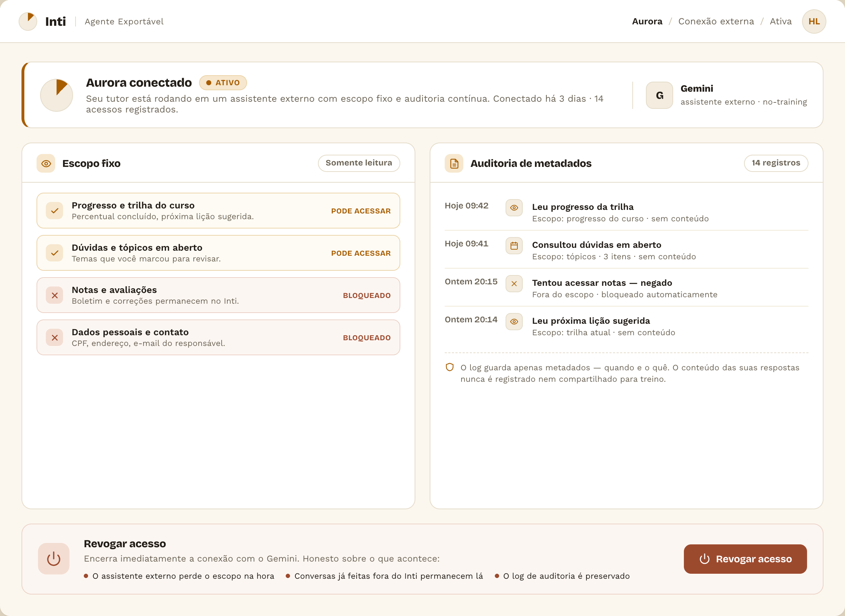
Task: Click BLOQUEADO on Notas e avaliações row
Action: [x=367, y=295]
